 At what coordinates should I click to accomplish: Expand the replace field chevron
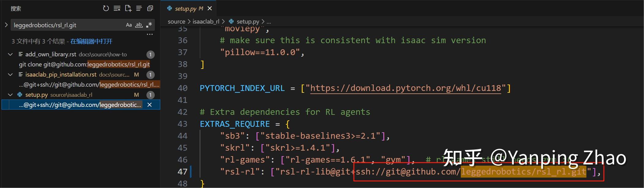(6, 25)
